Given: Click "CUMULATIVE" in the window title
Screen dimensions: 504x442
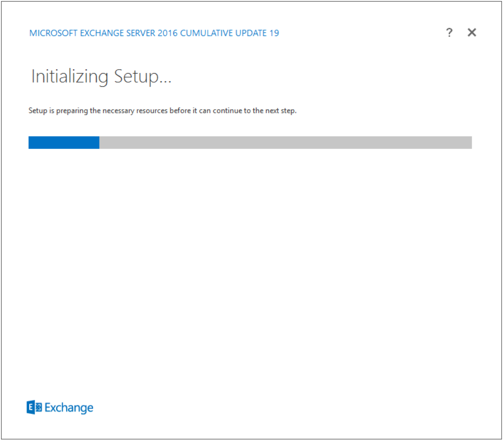Looking at the screenshot, I should click(x=204, y=34).
